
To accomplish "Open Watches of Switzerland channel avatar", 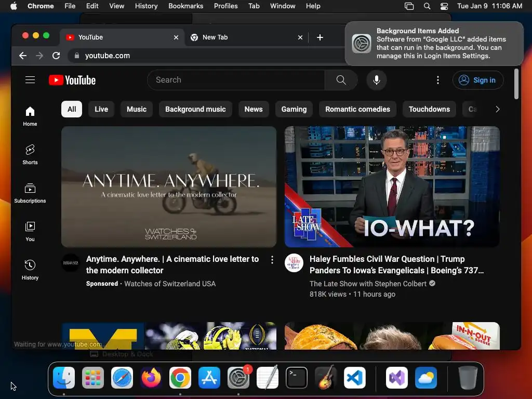I will (x=71, y=263).
